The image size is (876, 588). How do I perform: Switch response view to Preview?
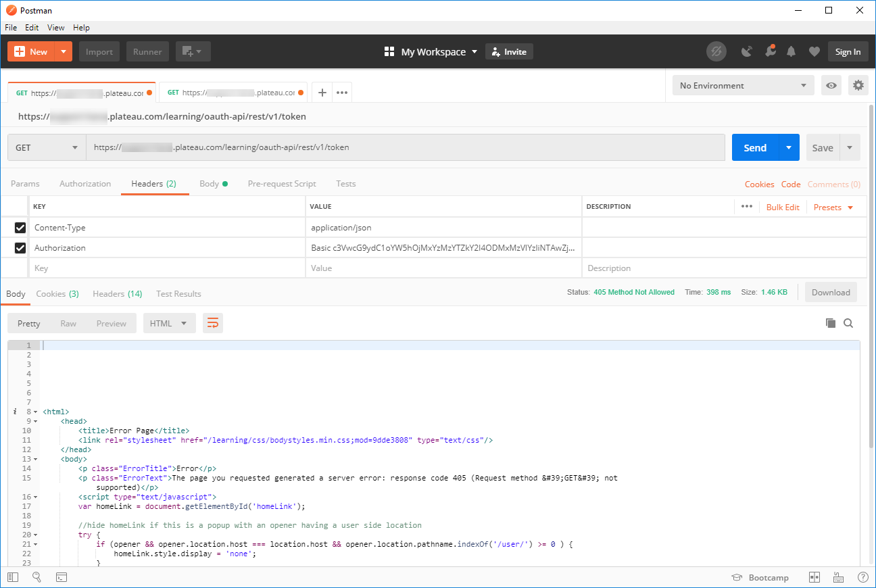[112, 323]
